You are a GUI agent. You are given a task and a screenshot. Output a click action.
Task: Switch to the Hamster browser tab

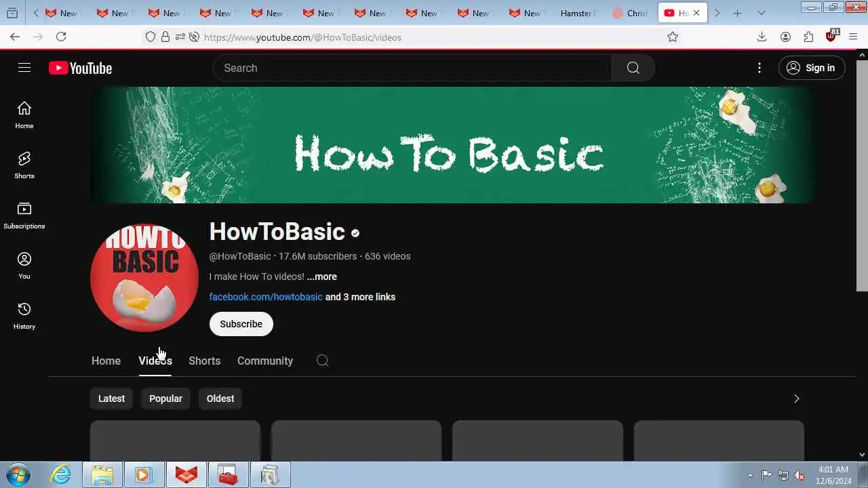point(580,13)
